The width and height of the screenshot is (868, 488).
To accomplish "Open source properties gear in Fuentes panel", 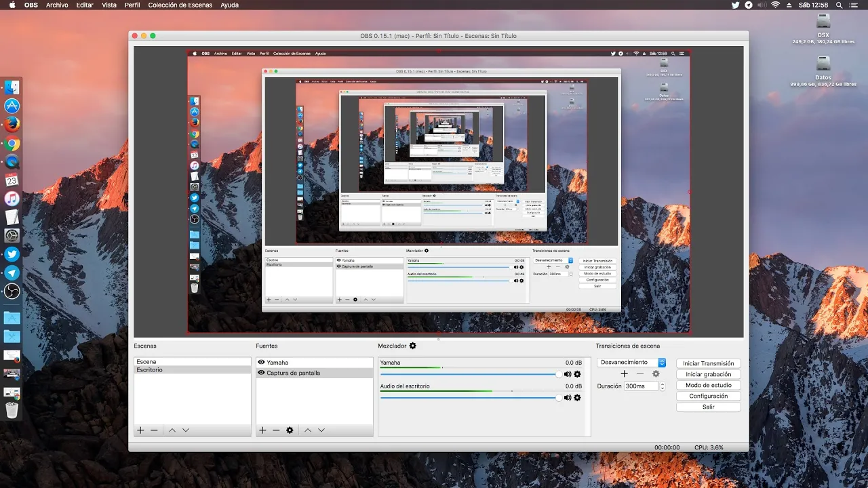I will pyautogui.click(x=290, y=430).
